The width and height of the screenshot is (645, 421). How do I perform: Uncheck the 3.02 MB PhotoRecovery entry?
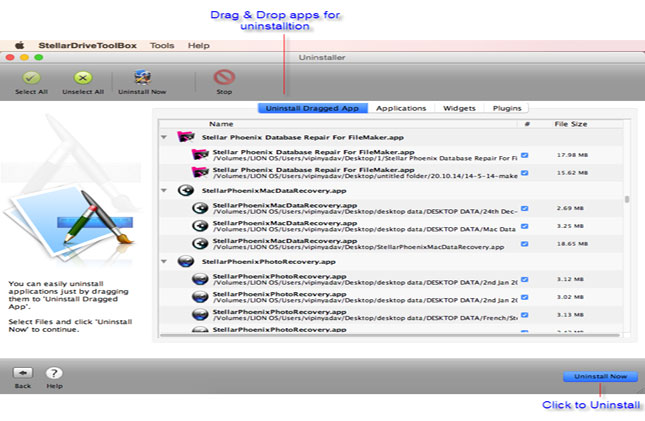click(x=524, y=297)
